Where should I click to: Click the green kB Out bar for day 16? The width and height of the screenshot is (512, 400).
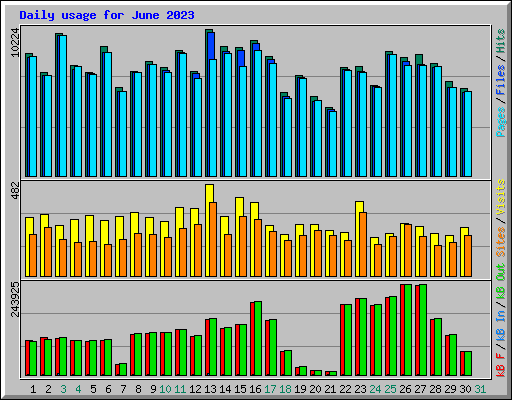[x=258, y=339]
